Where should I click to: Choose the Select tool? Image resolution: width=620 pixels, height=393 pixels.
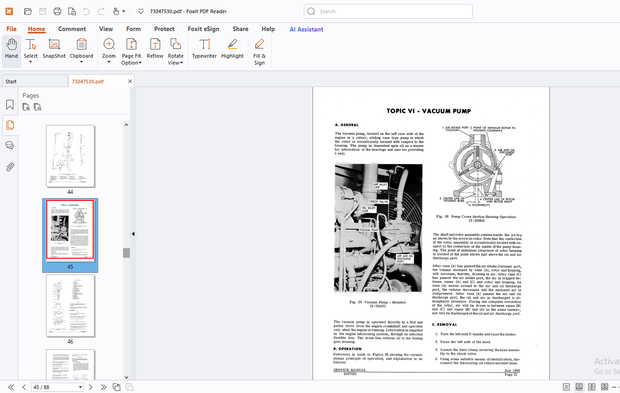[31, 51]
